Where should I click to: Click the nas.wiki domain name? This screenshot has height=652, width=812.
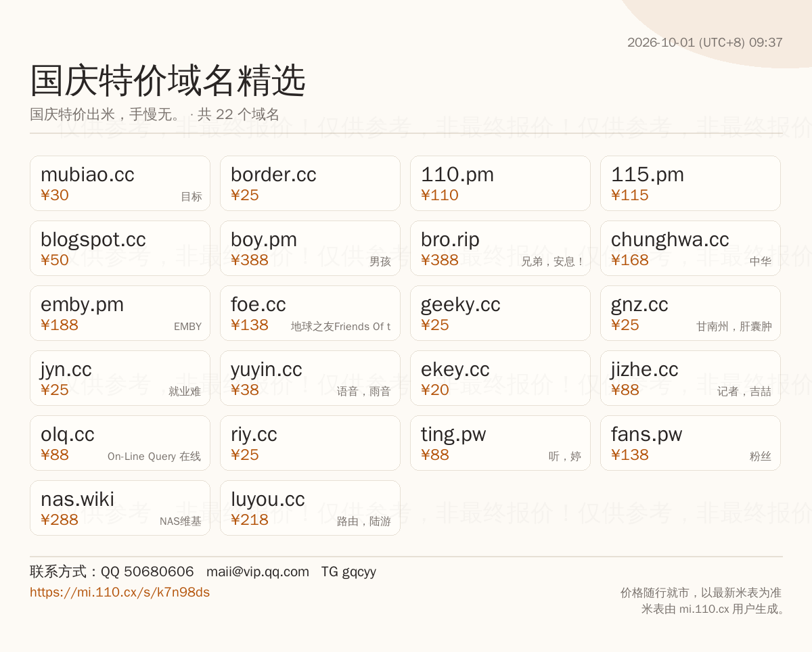[x=77, y=499]
